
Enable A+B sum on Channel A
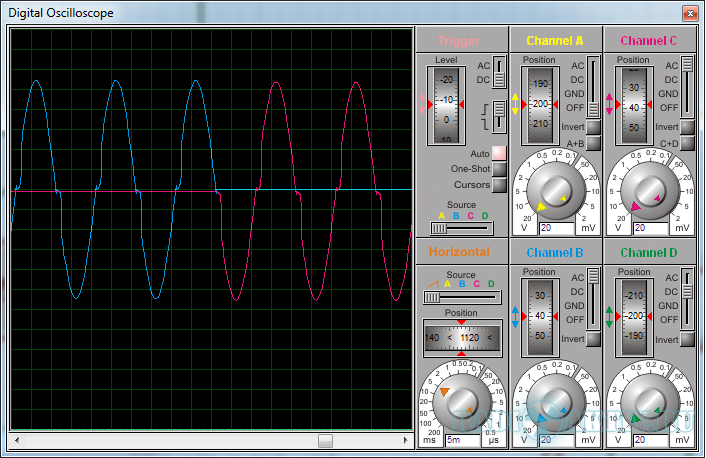(593, 144)
